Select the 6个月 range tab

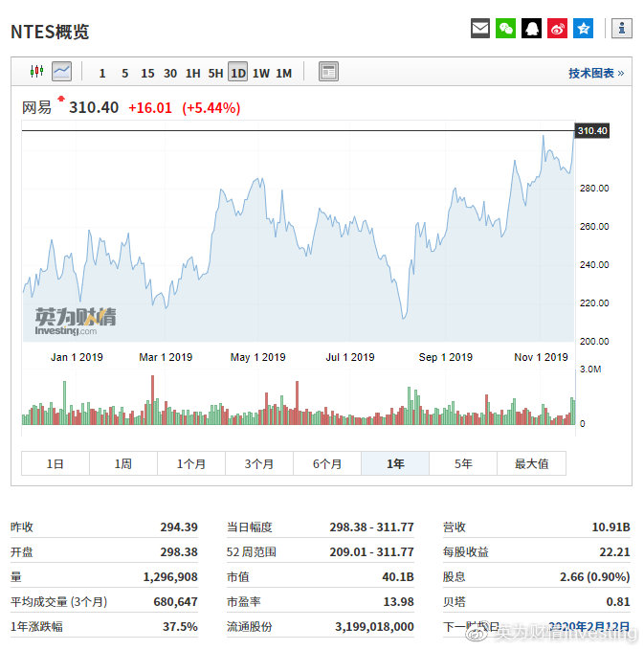point(327,463)
